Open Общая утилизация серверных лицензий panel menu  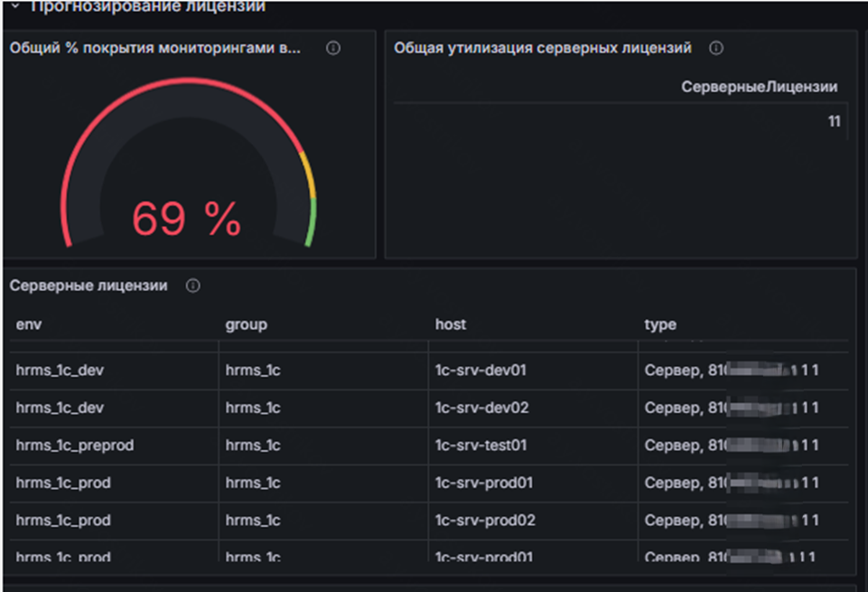click(542, 49)
